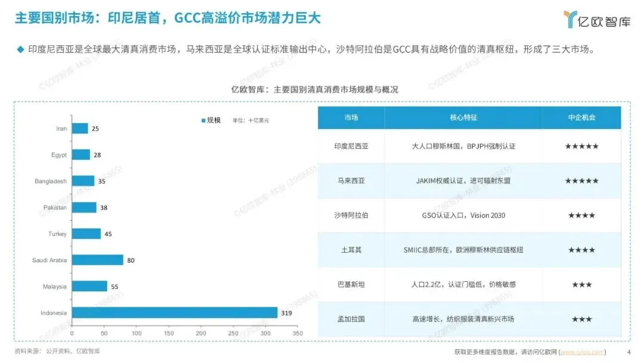The height and width of the screenshot is (363, 644).
Task: Click the value label 38
Action: [x=104, y=208]
